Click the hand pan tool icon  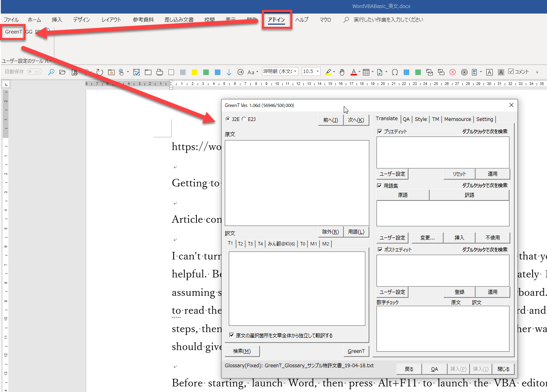click(x=342, y=72)
